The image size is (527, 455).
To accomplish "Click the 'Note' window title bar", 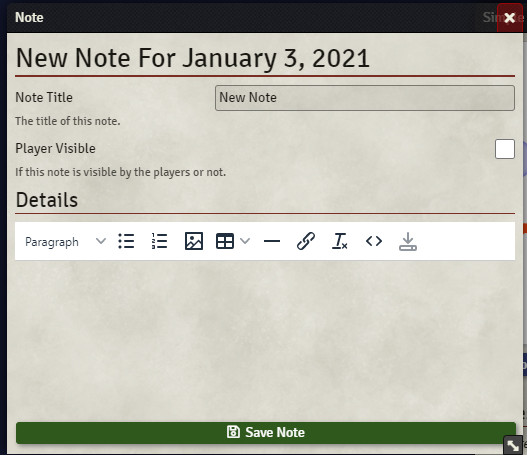I will click(x=252, y=17).
